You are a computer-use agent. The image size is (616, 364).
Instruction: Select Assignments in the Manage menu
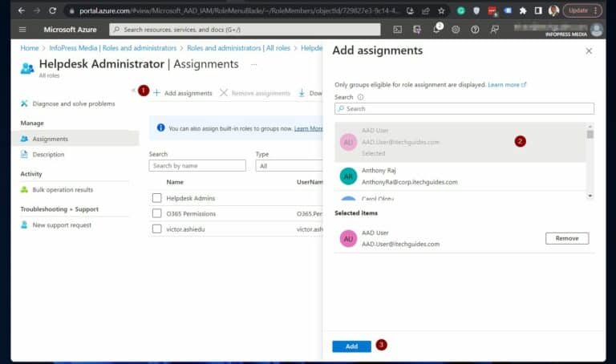[76, 139]
